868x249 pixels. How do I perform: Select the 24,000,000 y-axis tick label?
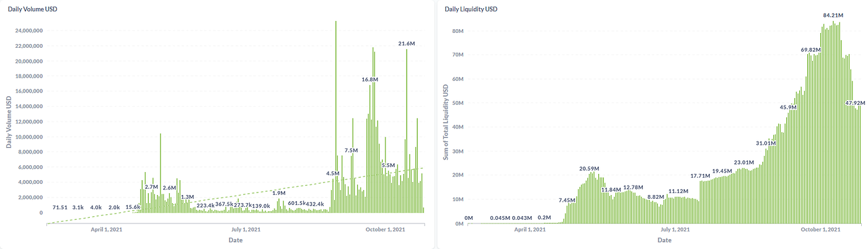point(29,31)
